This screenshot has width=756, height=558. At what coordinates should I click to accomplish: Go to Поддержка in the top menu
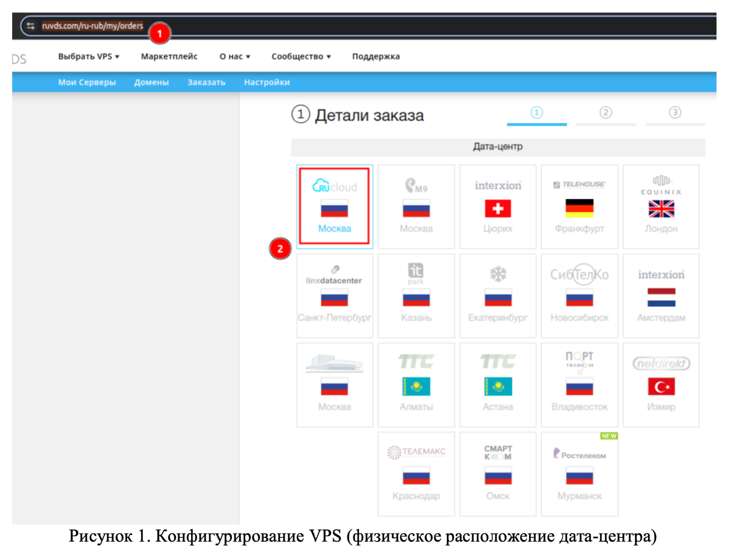pyautogui.click(x=376, y=57)
